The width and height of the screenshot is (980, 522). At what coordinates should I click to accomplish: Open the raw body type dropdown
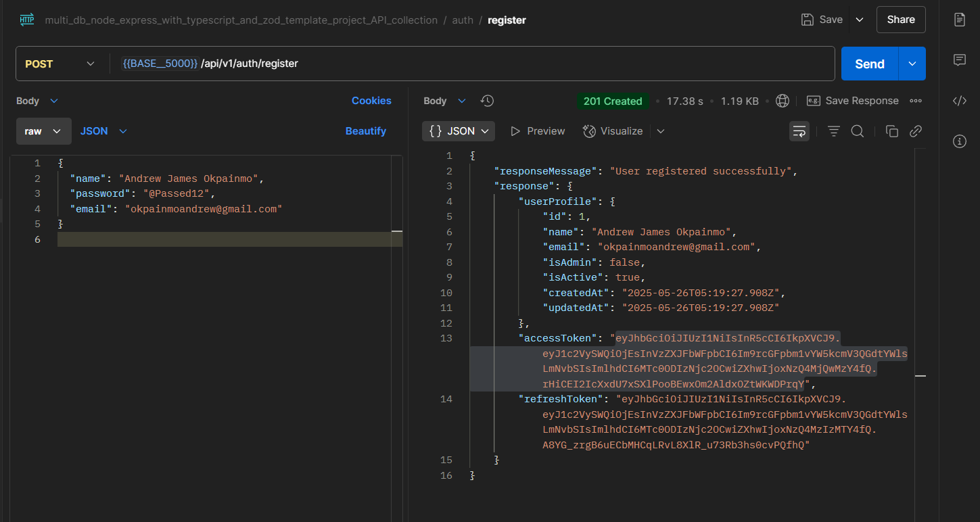pyautogui.click(x=43, y=131)
